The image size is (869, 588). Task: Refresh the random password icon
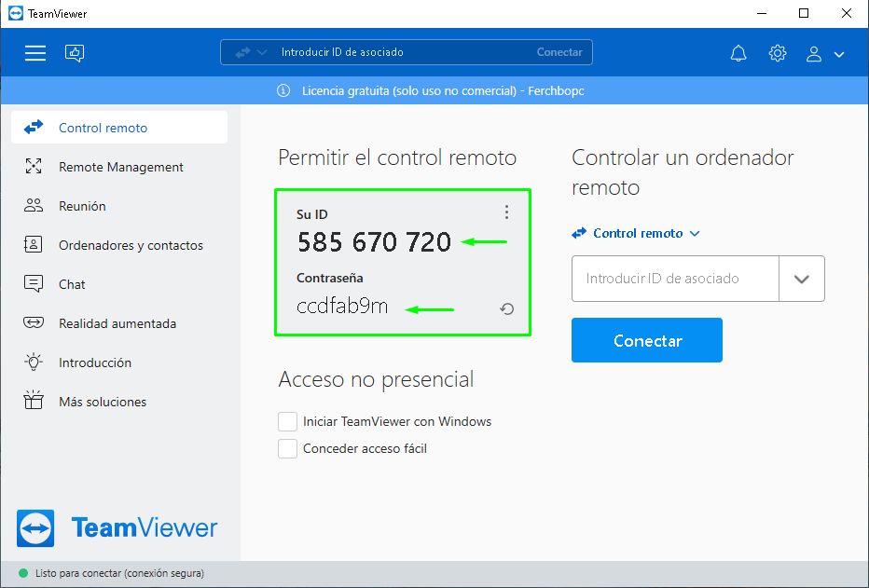click(x=507, y=308)
